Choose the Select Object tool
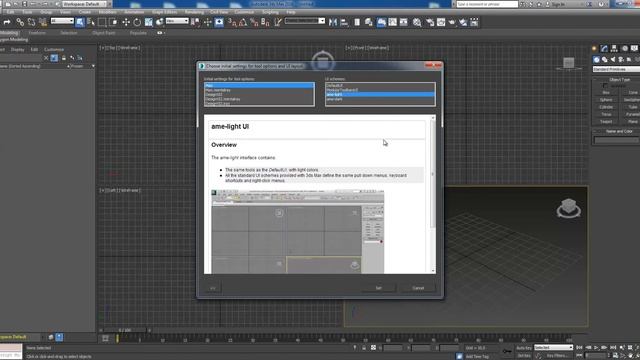Image resolution: width=640 pixels, height=360 pixels. [80, 22]
